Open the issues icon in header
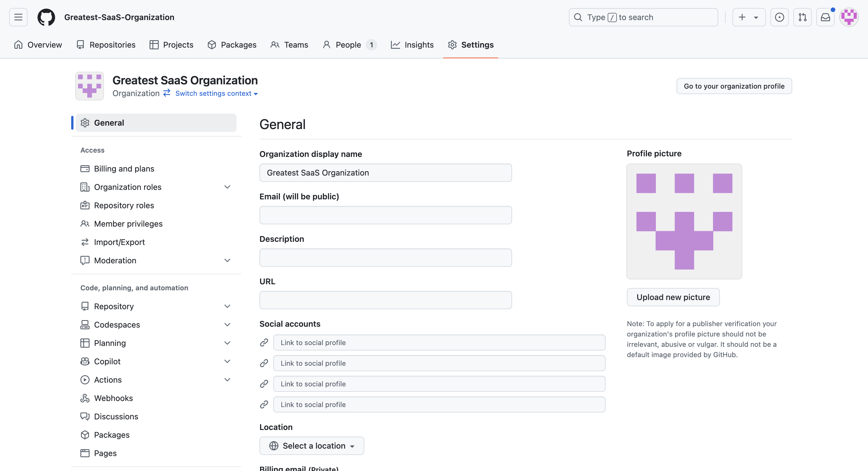868x471 pixels. pos(779,17)
